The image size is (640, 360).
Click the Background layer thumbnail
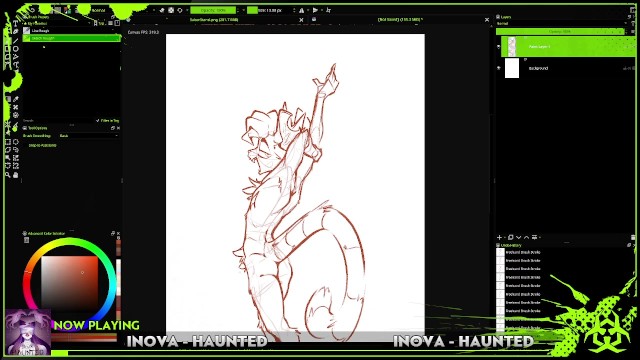(511, 68)
